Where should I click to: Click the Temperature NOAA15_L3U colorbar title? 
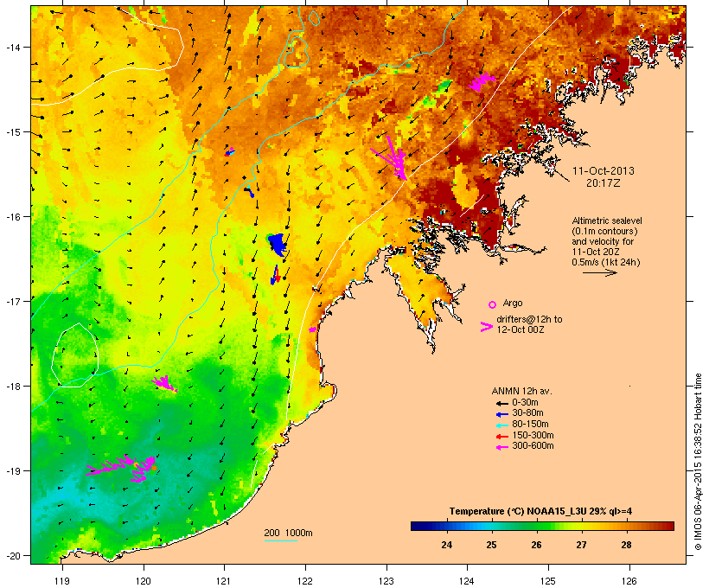[540, 512]
